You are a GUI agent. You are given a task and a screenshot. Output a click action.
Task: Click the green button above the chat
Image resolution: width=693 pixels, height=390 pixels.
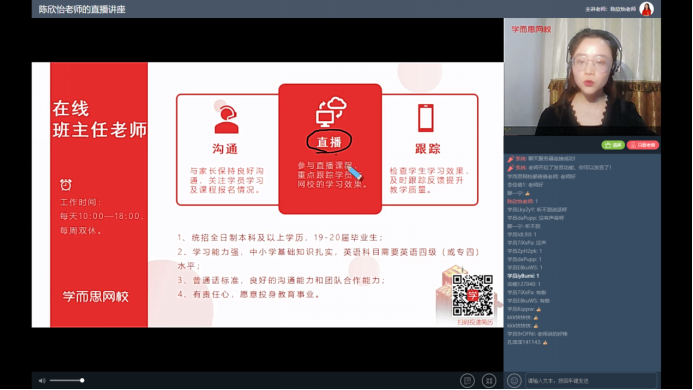tap(613, 145)
